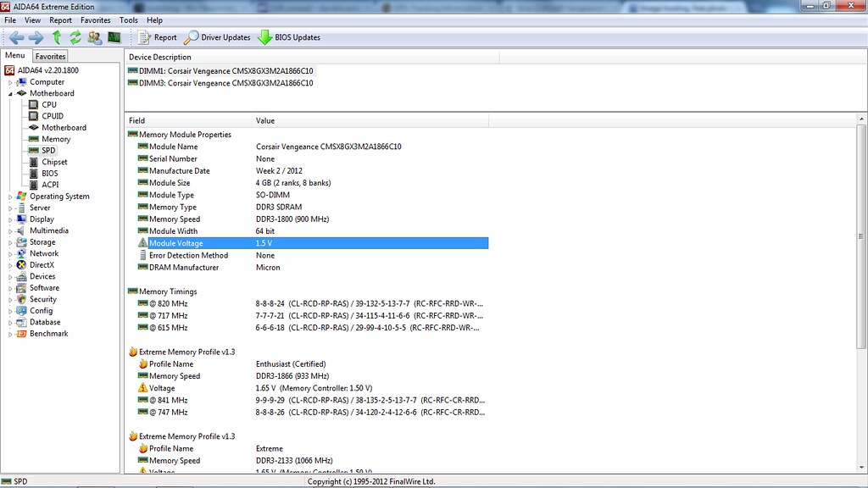Click the Computer tree icon
This screenshot has width=868, height=488.
click(21, 82)
